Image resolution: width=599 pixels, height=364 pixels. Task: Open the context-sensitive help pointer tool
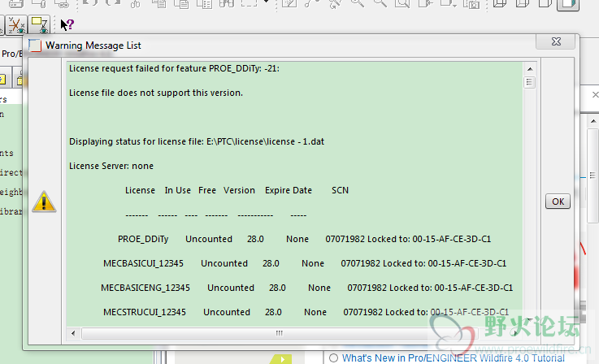pos(67,25)
